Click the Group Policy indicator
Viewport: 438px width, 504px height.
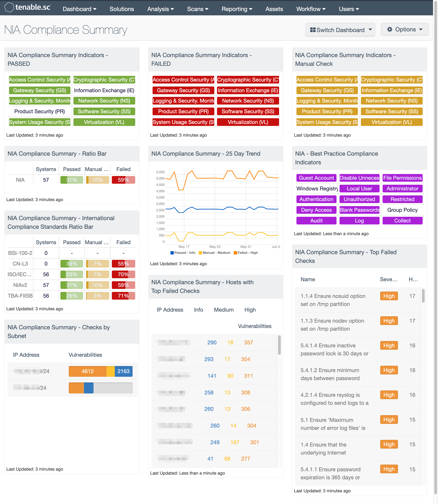coord(402,210)
